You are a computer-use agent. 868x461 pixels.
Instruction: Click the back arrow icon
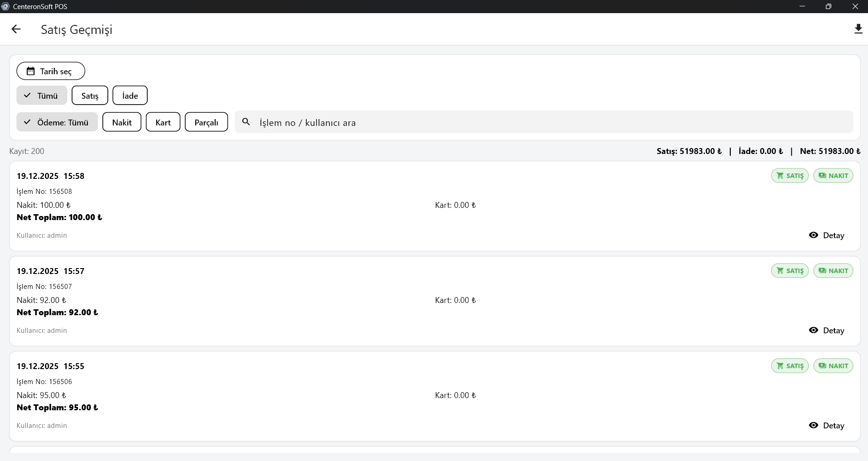coord(16,29)
